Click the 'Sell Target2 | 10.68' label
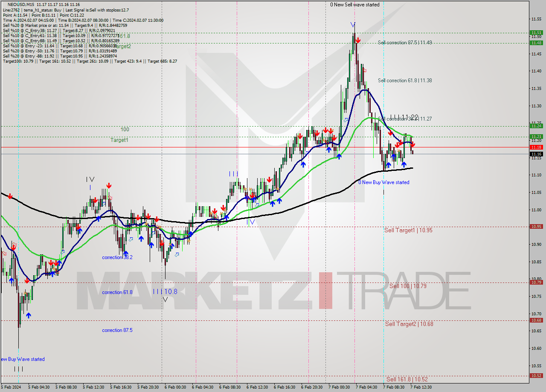The width and height of the screenshot is (546, 392). pyautogui.click(x=409, y=324)
